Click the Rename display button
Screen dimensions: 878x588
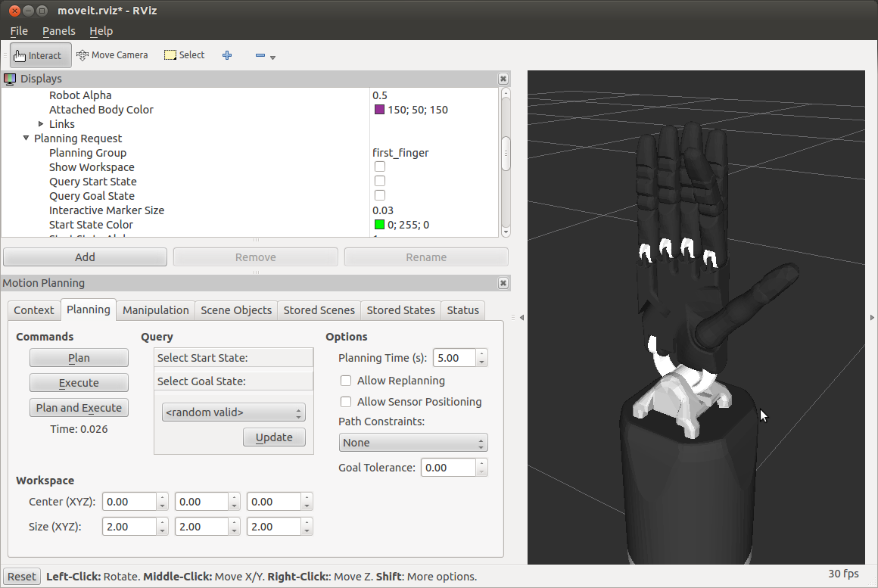click(x=426, y=257)
